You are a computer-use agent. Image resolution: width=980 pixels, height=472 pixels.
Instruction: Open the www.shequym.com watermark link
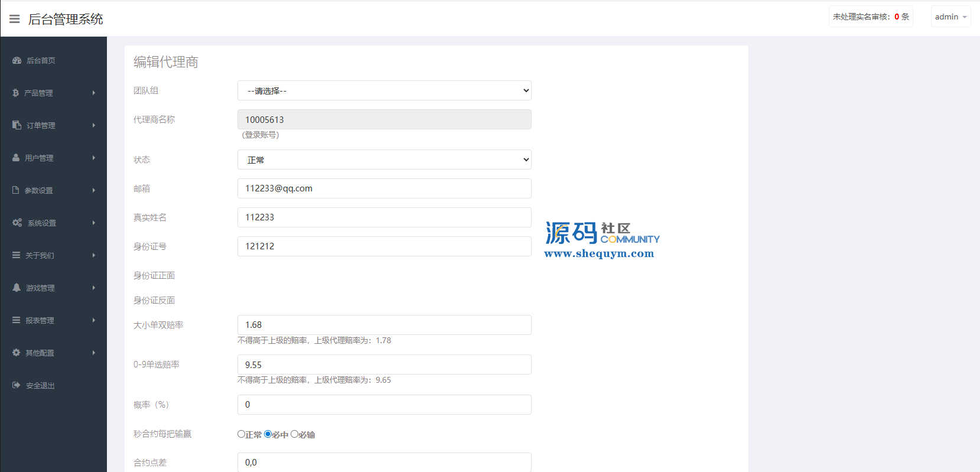point(599,254)
